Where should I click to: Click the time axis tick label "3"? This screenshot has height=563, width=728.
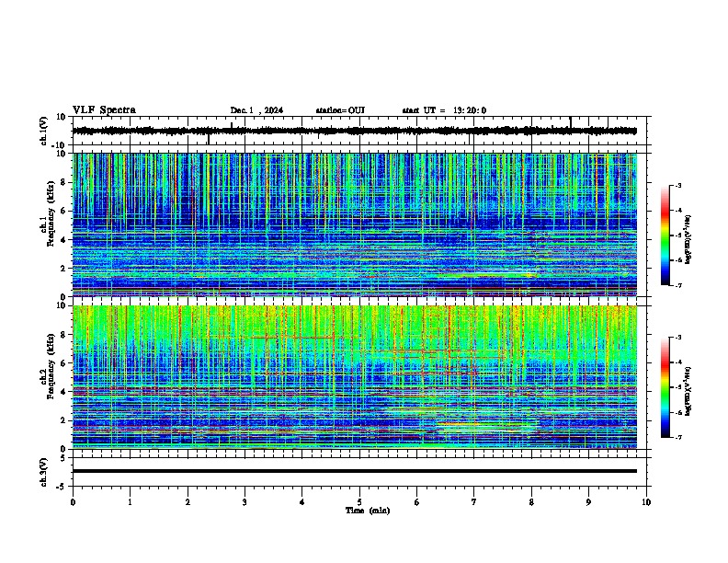pyautogui.click(x=245, y=502)
